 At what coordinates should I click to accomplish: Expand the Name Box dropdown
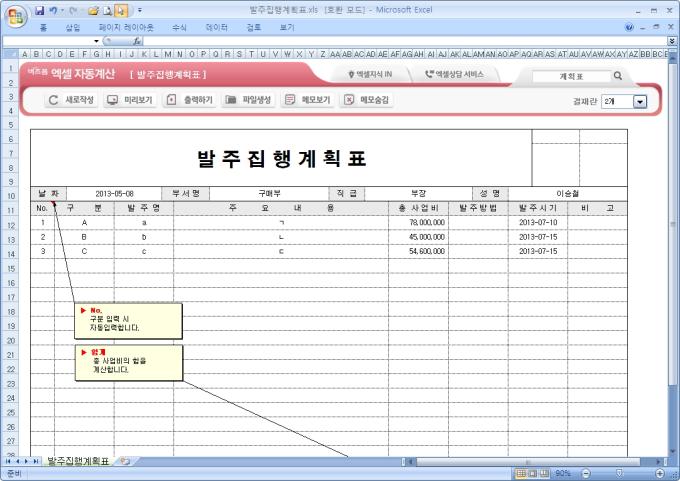click(x=96, y=41)
